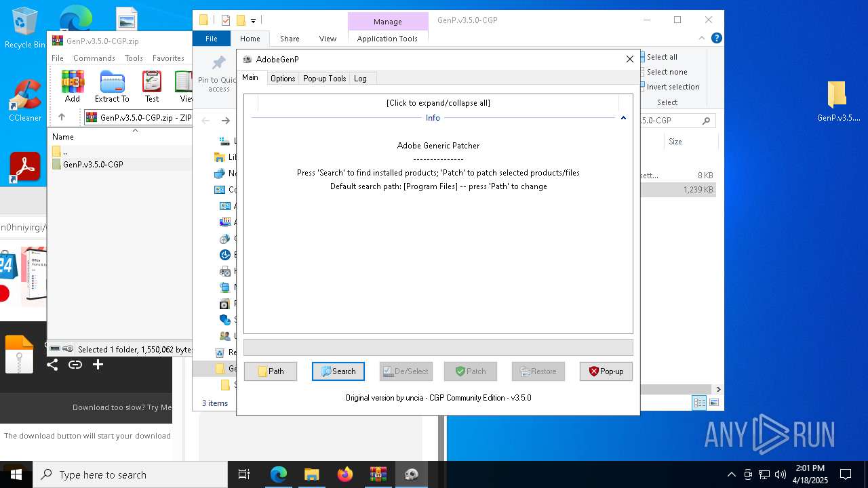Select the '..' parent folder row in WinRAR
Image resolution: width=868 pixels, height=488 pixels.
(x=121, y=152)
